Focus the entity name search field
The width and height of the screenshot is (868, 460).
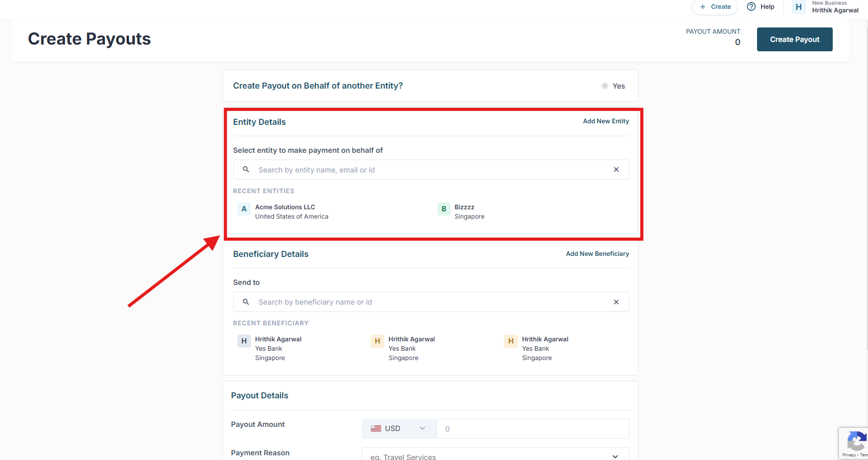431,170
